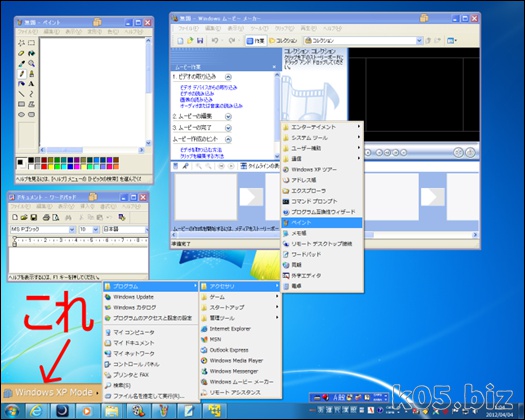This screenshot has height=420, width=525.
Task: Choose ペイント in the accessories menu
Action: click(x=322, y=223)
